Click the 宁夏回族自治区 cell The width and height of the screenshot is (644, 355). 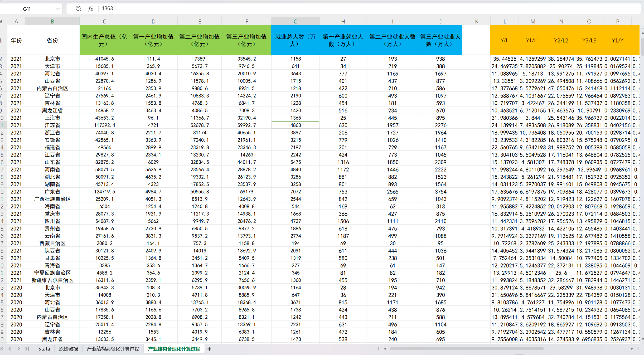tap(52, 273)
